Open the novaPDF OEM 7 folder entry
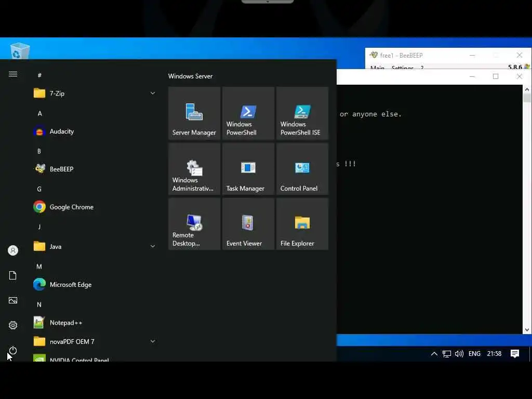This screenshot has height=399, width=532. tap(95, 341)
